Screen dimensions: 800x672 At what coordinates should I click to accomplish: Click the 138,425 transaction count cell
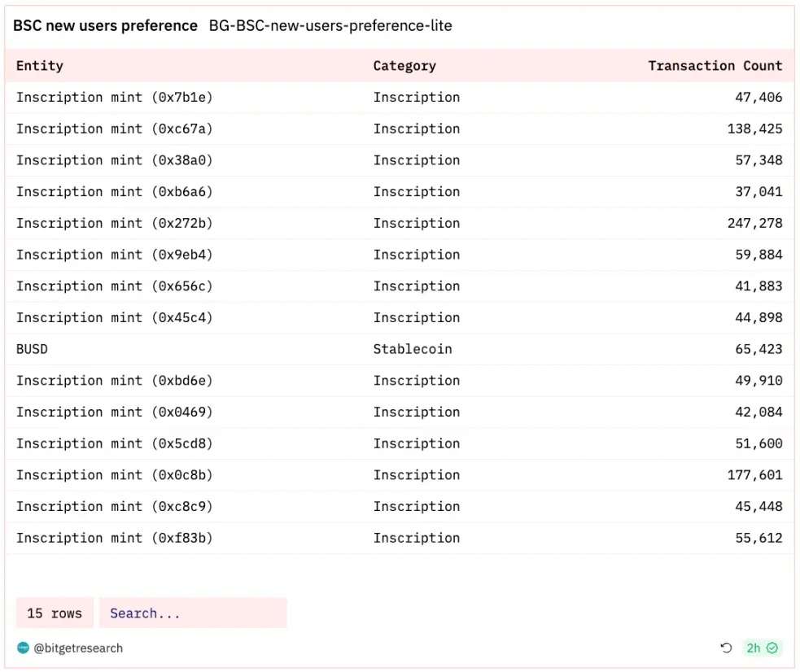point(754,129)
